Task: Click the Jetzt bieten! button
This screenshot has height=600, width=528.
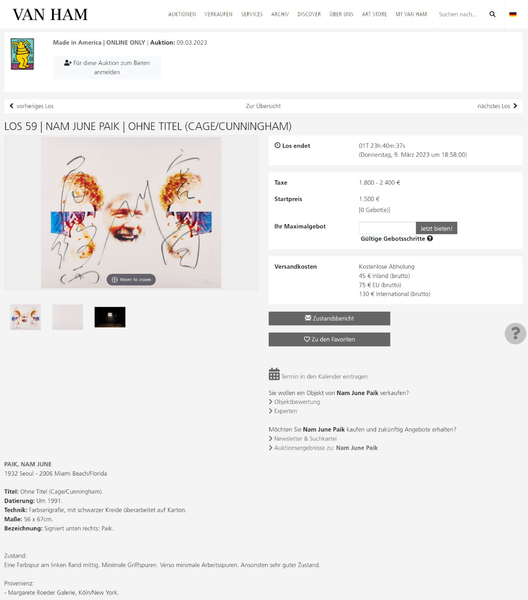Action: (x=437, y=228)
